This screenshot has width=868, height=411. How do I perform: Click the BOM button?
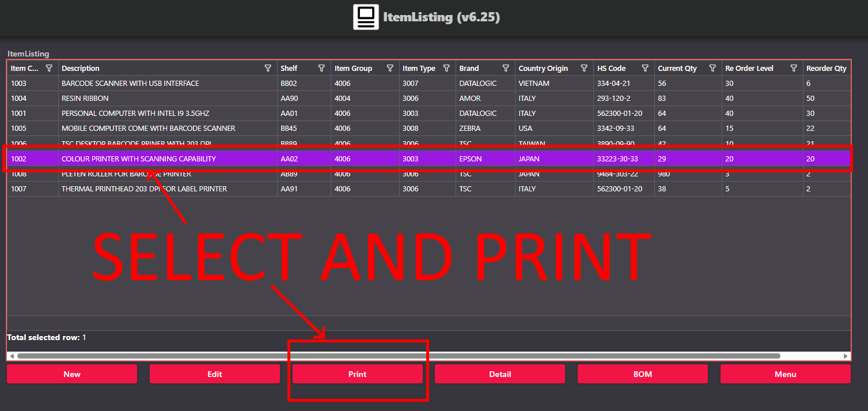pos(642,374)
